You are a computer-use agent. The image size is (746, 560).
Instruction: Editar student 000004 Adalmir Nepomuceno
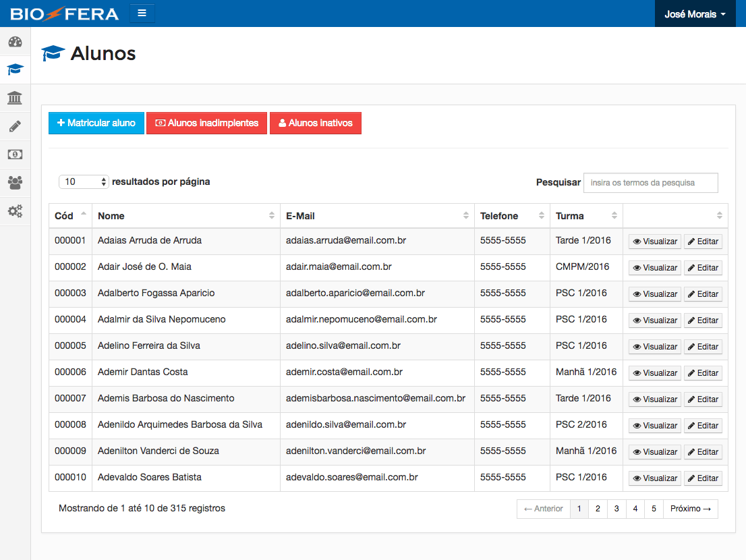[703, 320]
